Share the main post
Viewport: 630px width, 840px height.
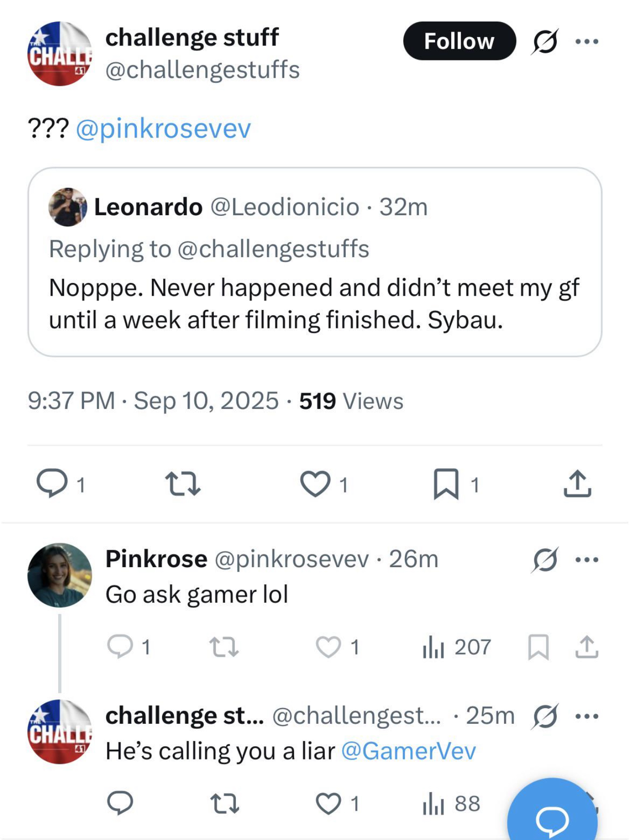[x=577, y=484]
